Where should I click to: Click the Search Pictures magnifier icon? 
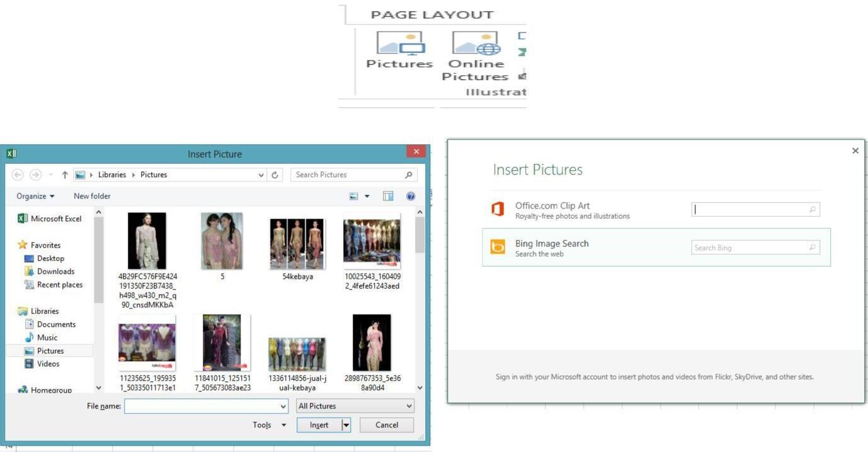pos(408,175)
